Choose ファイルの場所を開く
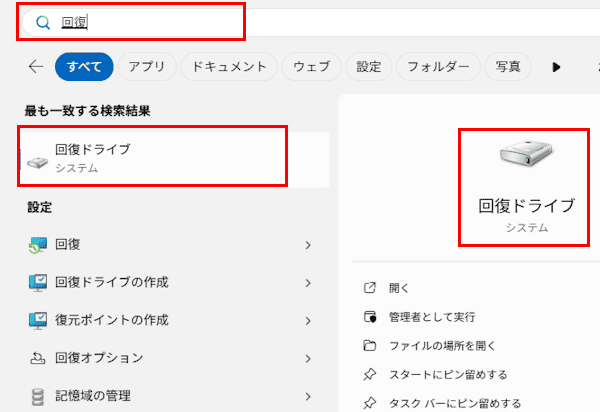The height and width of the screenshot is (412, 600). click(442, 346)
